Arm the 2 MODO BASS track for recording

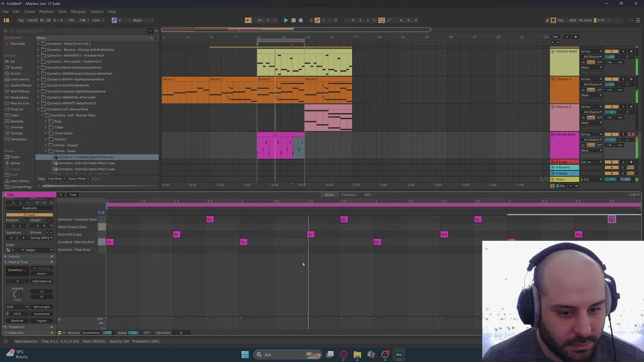631,51
